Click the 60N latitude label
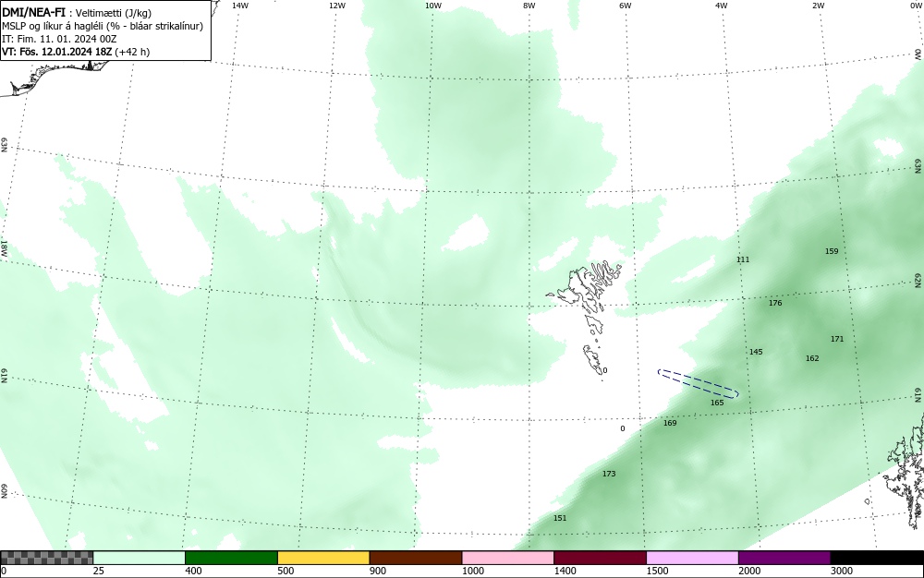The image size is (924, 578). tap(4, 491)
